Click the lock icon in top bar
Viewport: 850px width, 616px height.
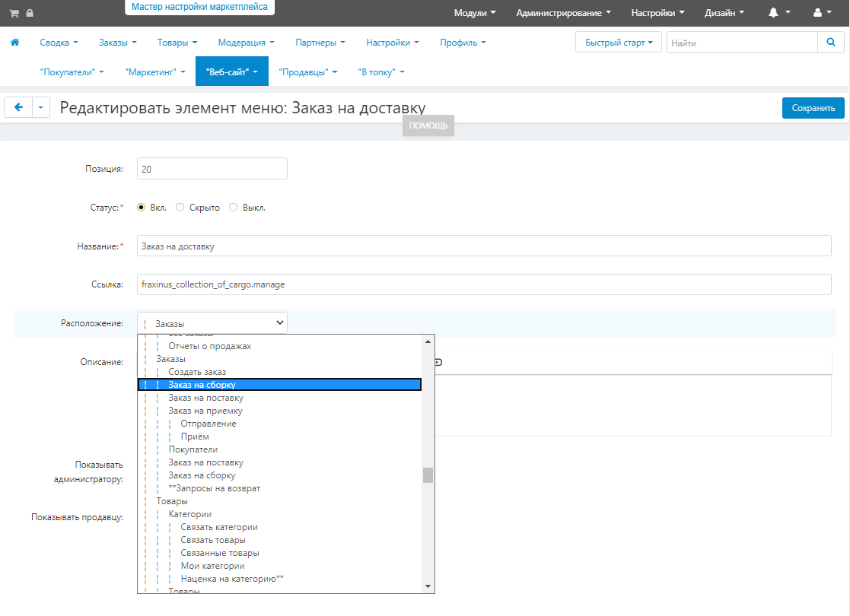tap(30, 13)
